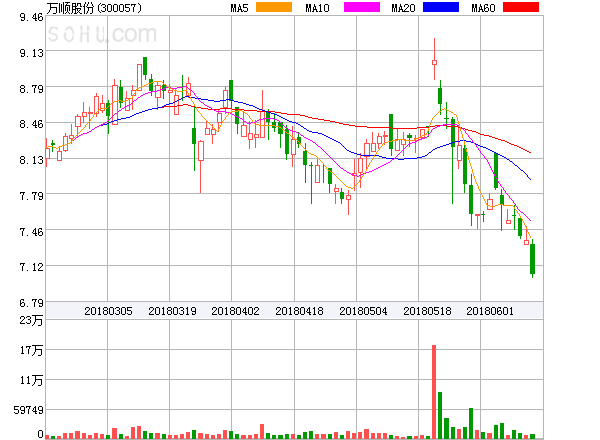
Task: Click the 6.79 price axis label
Action: coord(31,303)
